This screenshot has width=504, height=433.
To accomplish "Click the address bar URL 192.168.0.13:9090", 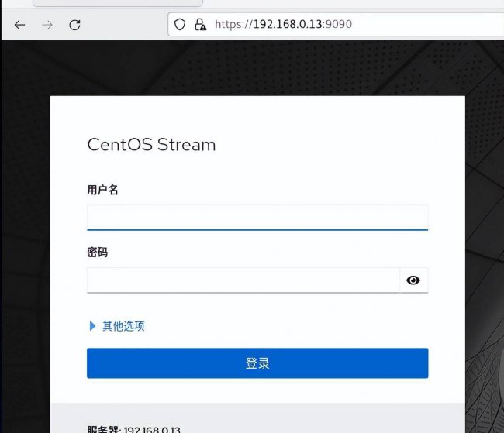I will click(x=283, y=24).
